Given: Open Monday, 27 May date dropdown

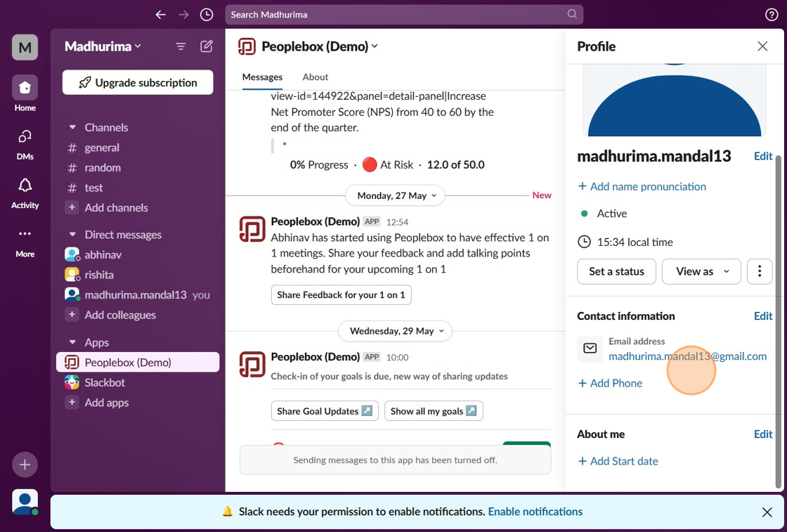Looking at the screenshot, I should point(396,196).
